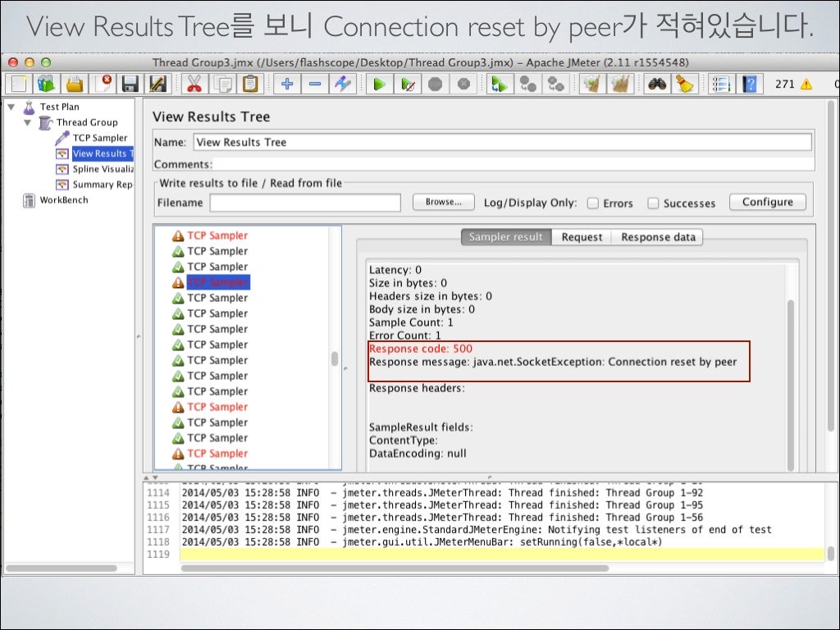
Task: Select the Spline Visualizer tree item
Action: tap(103, 169)
